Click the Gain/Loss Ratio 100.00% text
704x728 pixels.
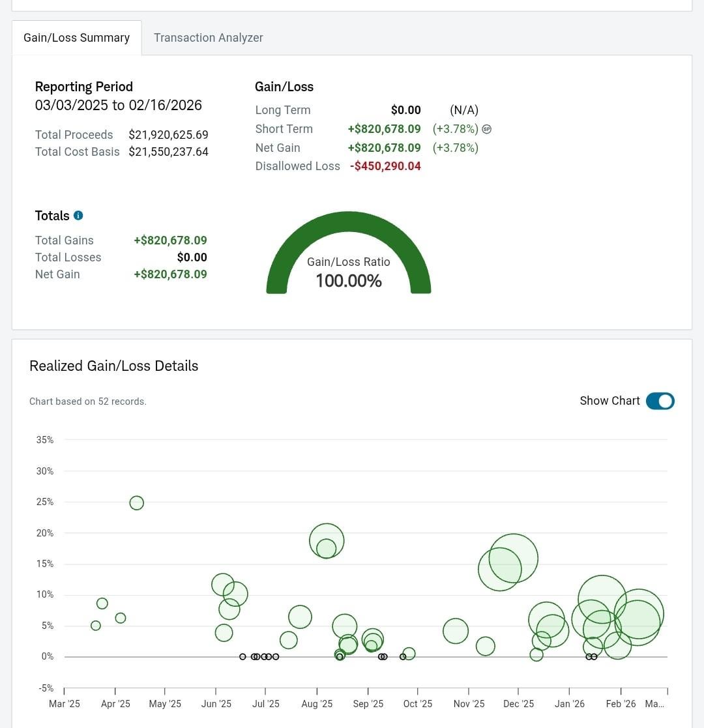(349, 281)
